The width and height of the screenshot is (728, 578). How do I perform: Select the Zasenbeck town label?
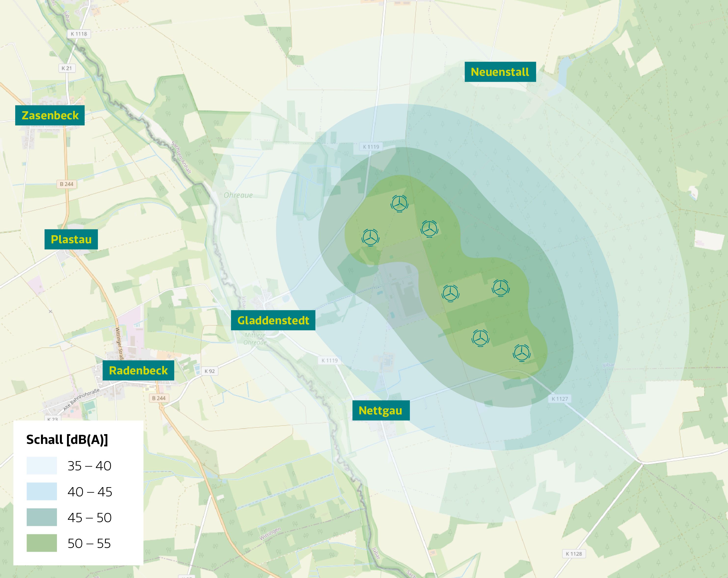point(50,116)
